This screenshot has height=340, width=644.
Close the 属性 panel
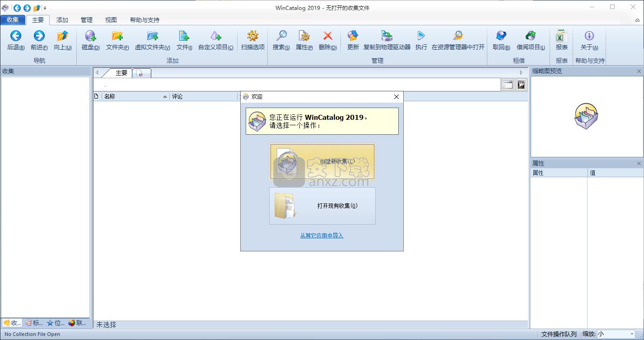[x=639, y=164]
